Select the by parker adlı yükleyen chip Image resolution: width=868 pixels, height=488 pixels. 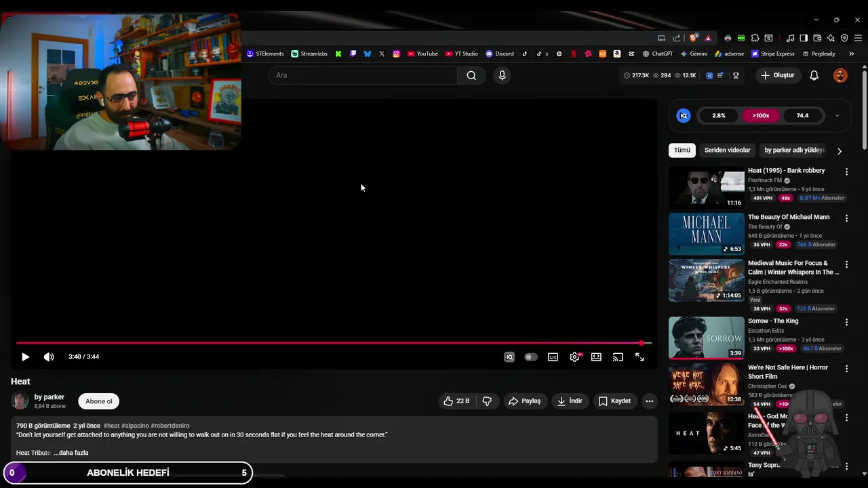click(x=793, y=150)
